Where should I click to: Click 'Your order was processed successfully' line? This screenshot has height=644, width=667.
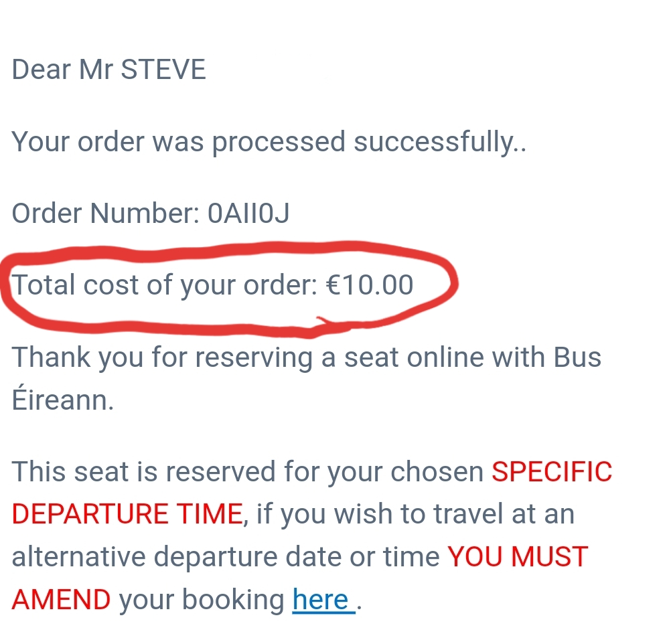[268, 142]
